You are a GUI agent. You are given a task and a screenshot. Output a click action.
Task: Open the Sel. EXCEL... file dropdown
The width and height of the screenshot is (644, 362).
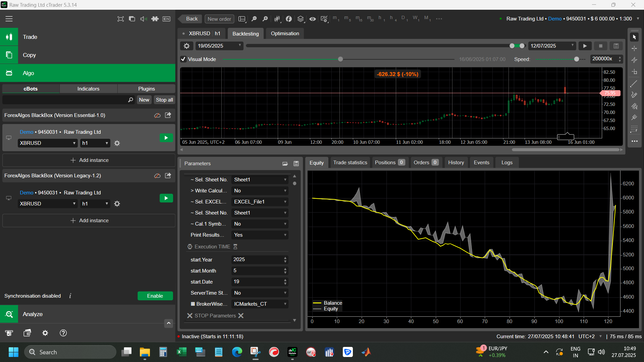tap(260, 202)
